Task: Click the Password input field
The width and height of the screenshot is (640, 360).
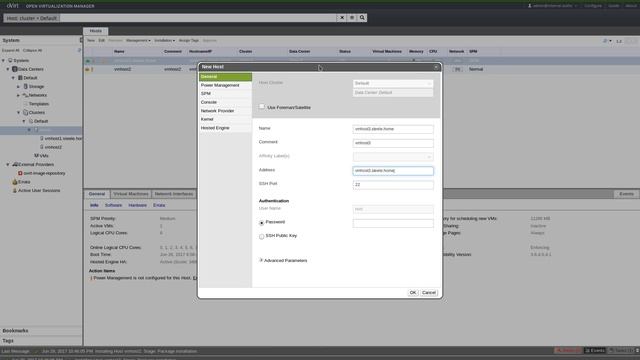Action: (393, 223)
